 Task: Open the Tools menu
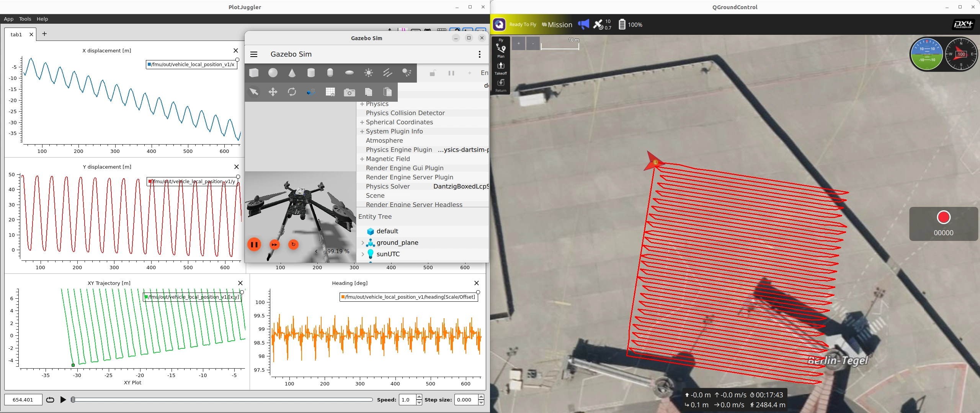pos(25,19)
